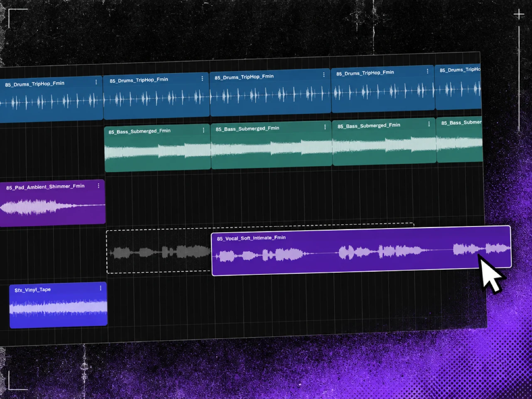The height and width of the screenshot is (399, 532).
Task: Open options menu of the middle 85_Bass_Submerged_Fmin clip
Action: point(325,127)
